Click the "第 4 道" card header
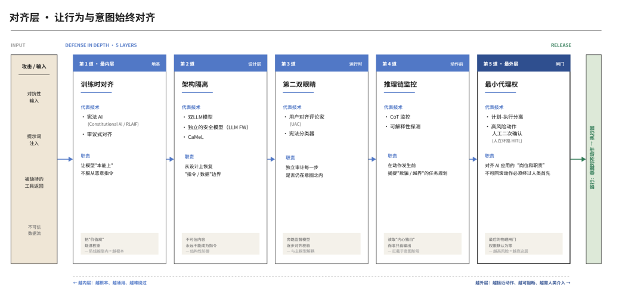Image resolution: width=644 pixels, height=295 pixels. tap(423, 63)
